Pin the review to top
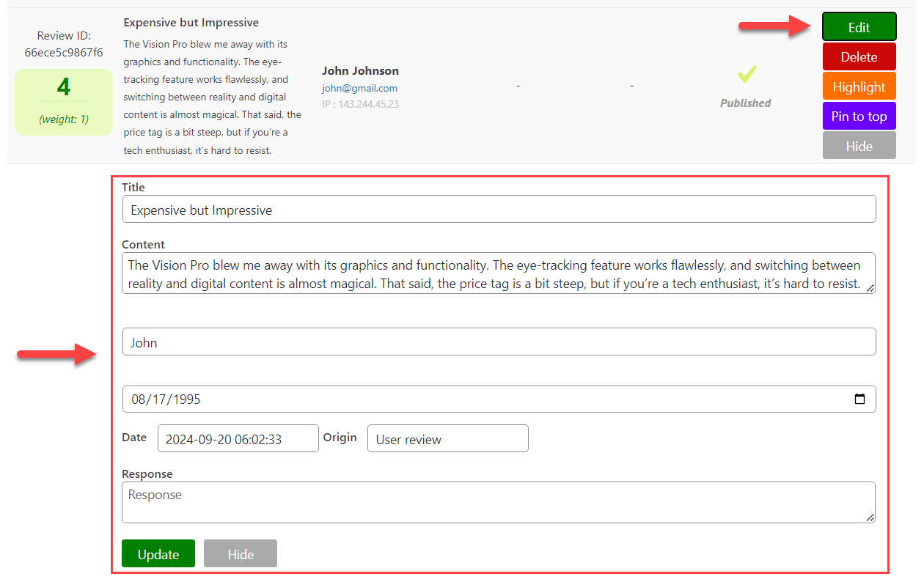 point(859,116)
